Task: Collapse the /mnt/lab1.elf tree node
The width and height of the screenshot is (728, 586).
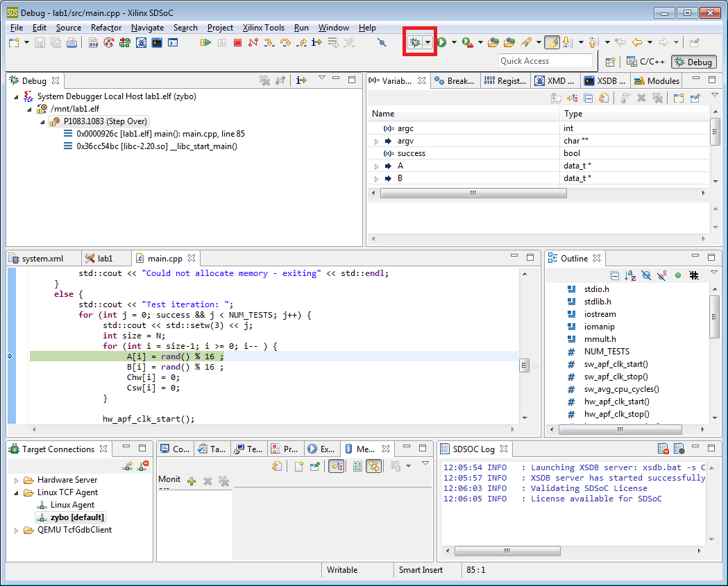Action: coord(29,110)
